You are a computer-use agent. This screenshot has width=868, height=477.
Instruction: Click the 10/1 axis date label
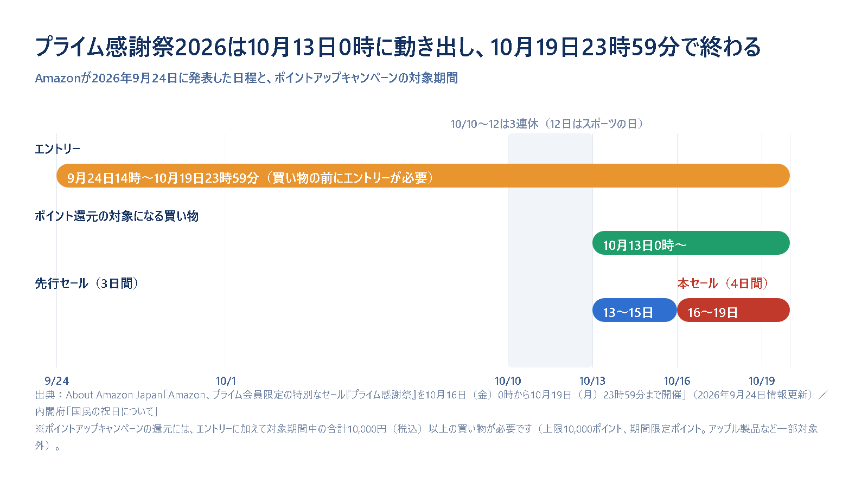click(226, 381)
